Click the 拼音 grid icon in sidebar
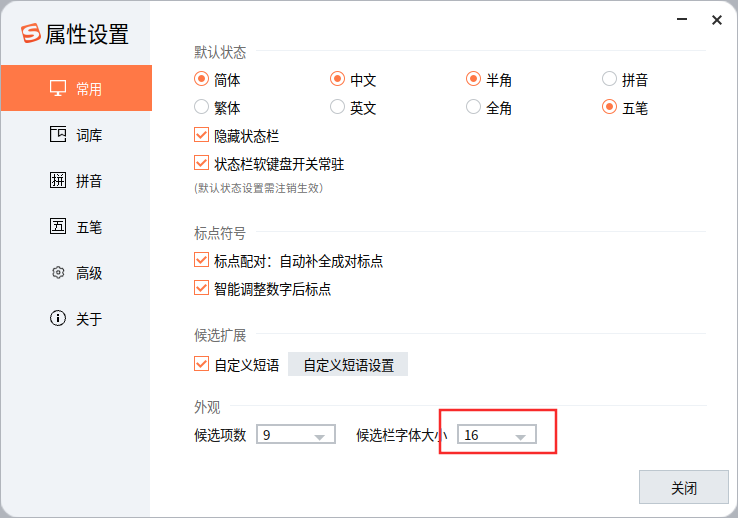 coord(58,180)
